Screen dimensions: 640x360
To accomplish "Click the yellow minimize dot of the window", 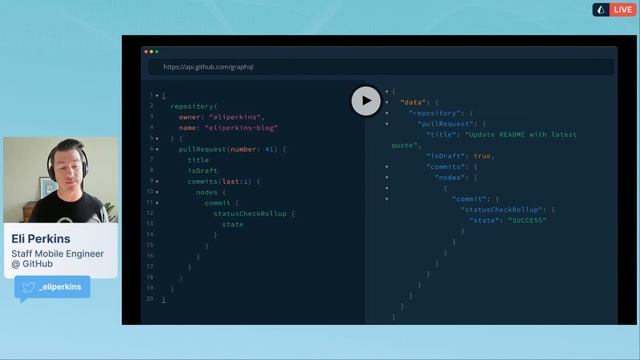I will tap(151, 52).
